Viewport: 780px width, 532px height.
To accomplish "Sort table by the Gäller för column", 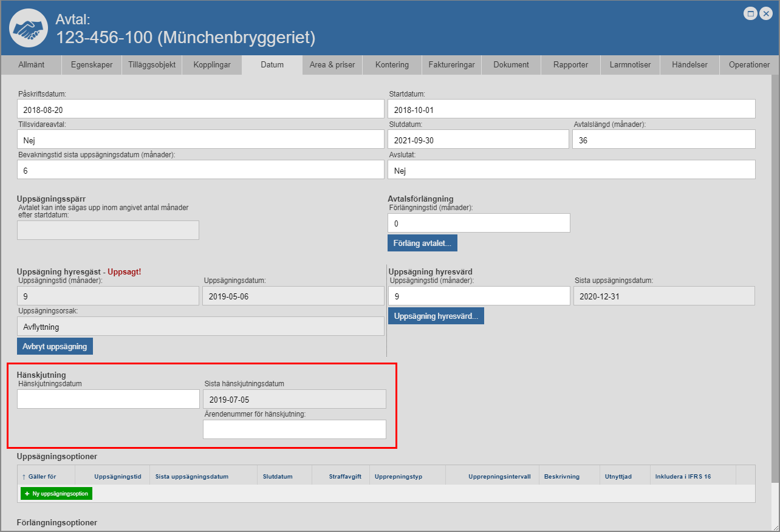I will (42, 477).
